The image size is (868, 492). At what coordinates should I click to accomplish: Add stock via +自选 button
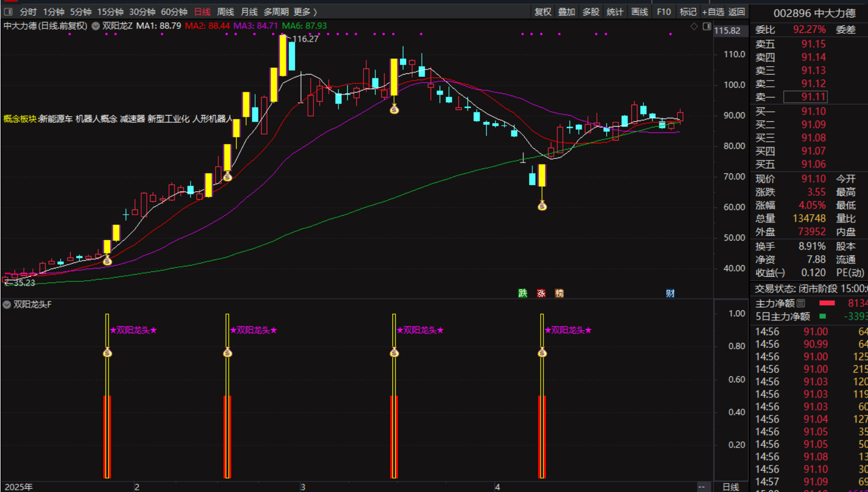tap(713, 12)
